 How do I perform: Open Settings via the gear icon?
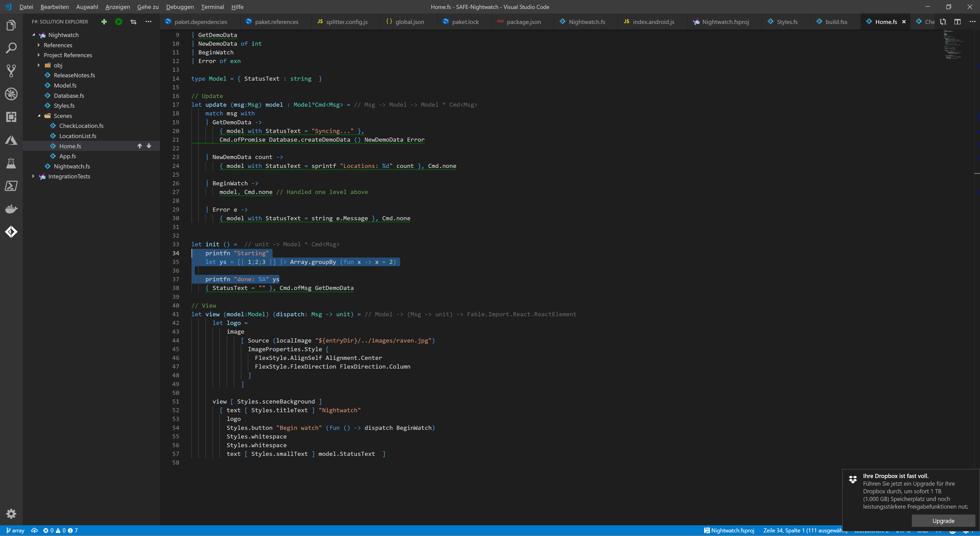11,514
